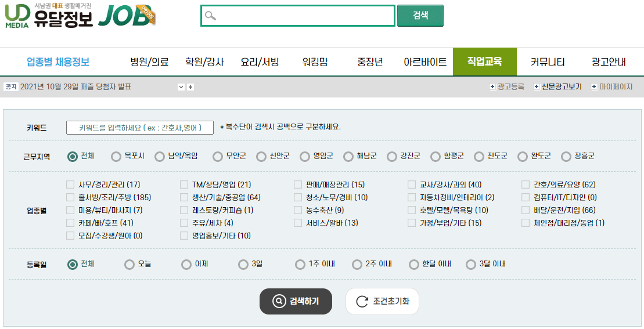This screenshot has height=329, width=644.
Task: Click the magnifier icon in the search box
Action: (210, 16)
